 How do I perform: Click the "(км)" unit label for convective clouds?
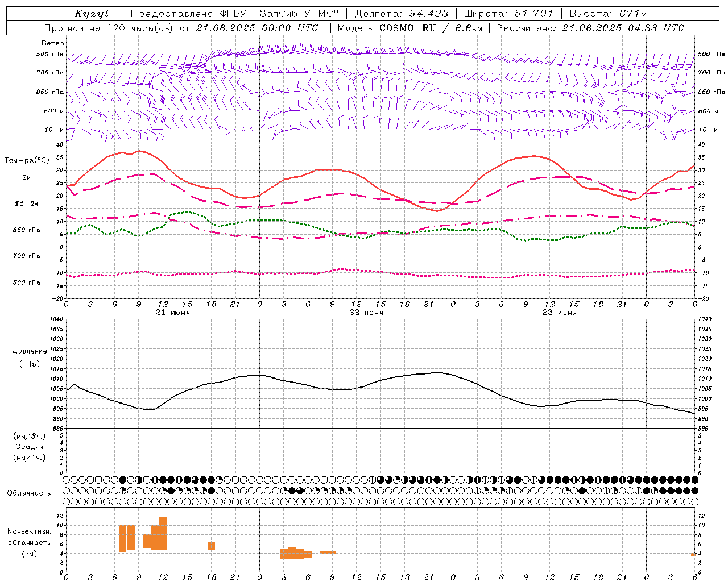pos(30,554)
